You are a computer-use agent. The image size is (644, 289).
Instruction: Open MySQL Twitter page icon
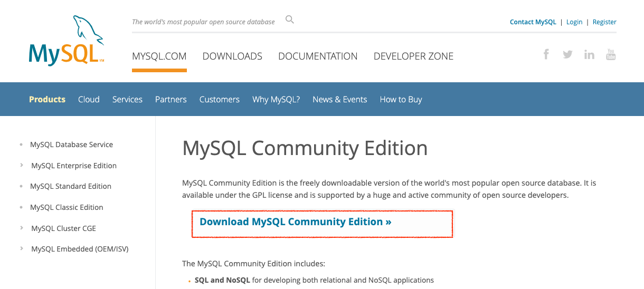coord(567,54)
